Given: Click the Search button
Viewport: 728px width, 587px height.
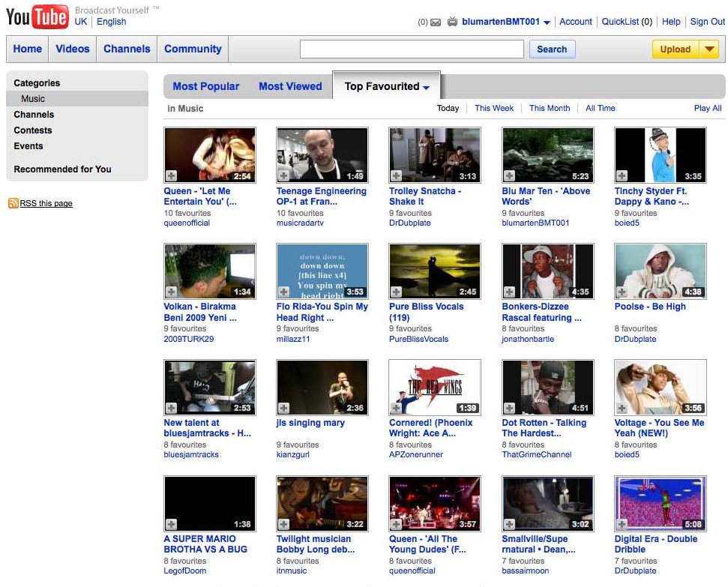Looking at the screenshot, I should pyautogui.click(x=552, y=49).
